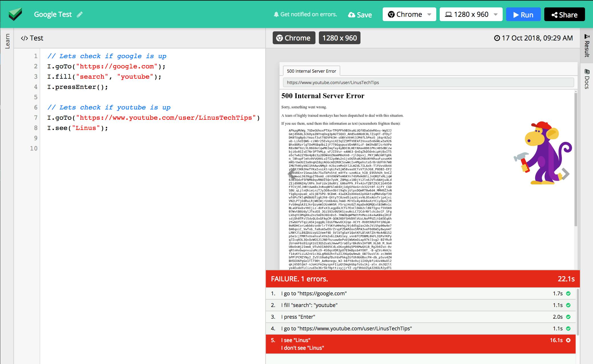Click green success icon for step 4
The image size is (593, 364).
point(568,329)
